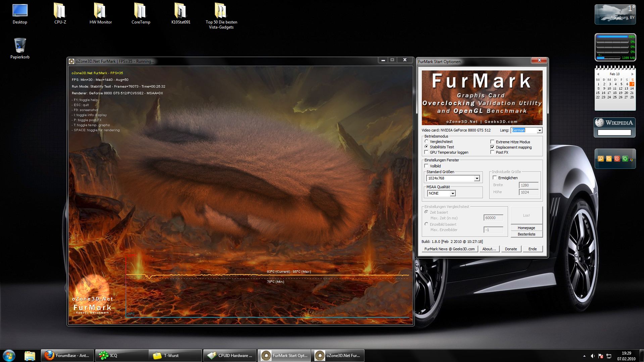Click the FurMark render window title icon
The image size is (644, 362).
71,61
